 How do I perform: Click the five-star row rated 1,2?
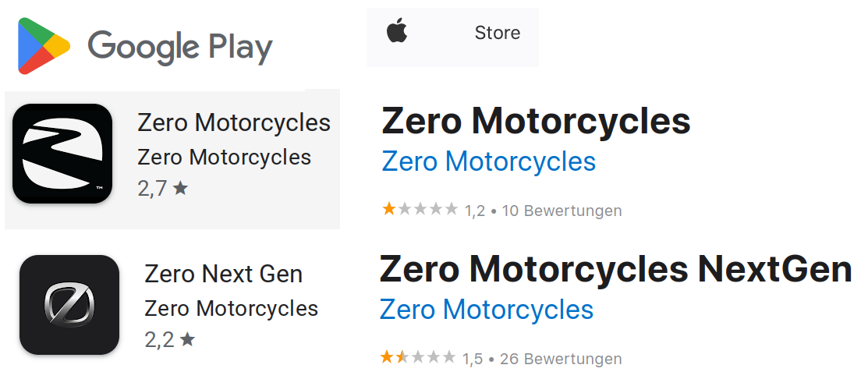(419, 209)
